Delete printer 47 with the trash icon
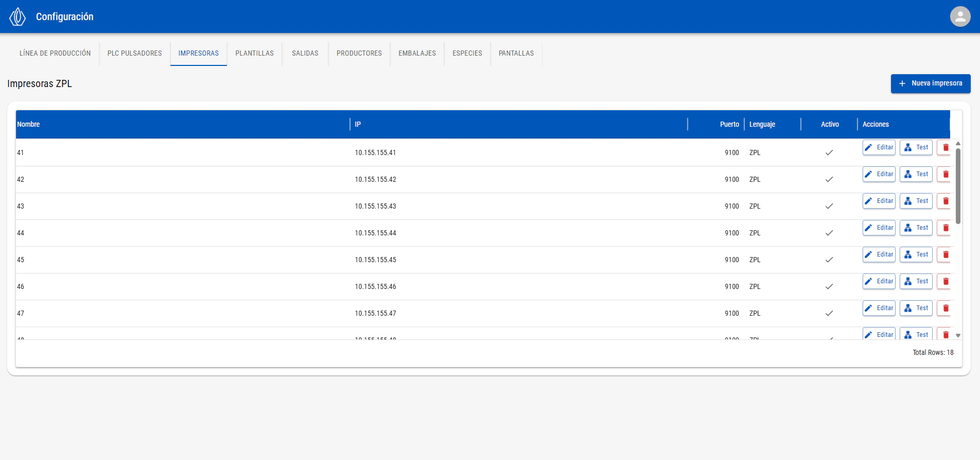Image resolution: width=980 pixels, height=460 pixels. click(945, 308)
